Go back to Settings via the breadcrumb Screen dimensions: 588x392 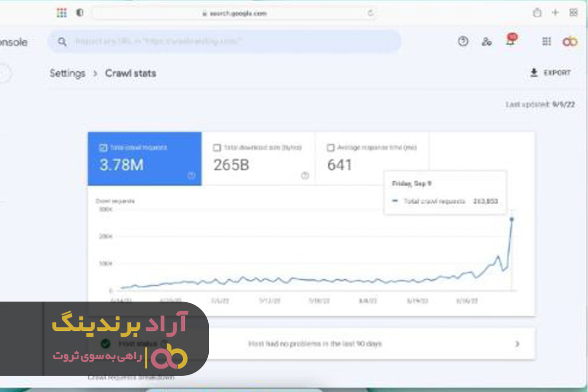(67, 73)
